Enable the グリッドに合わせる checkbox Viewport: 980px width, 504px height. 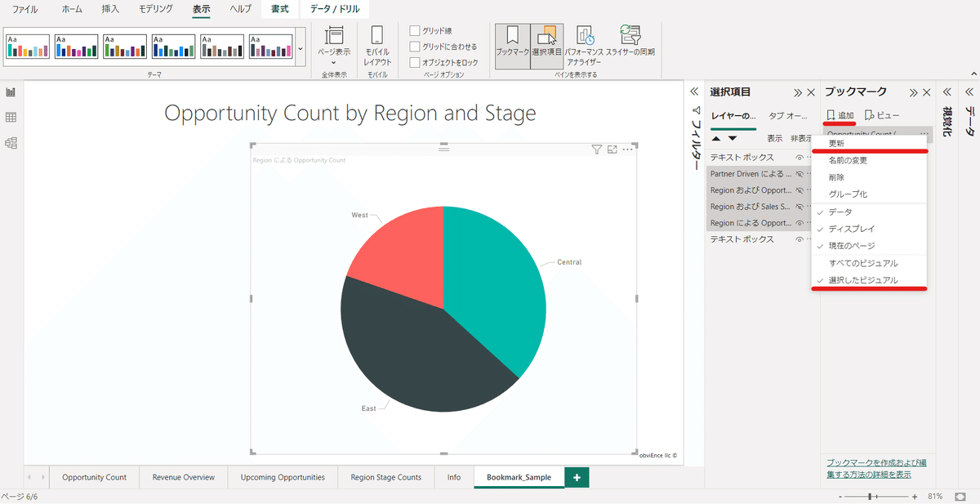tap(415, 47)
